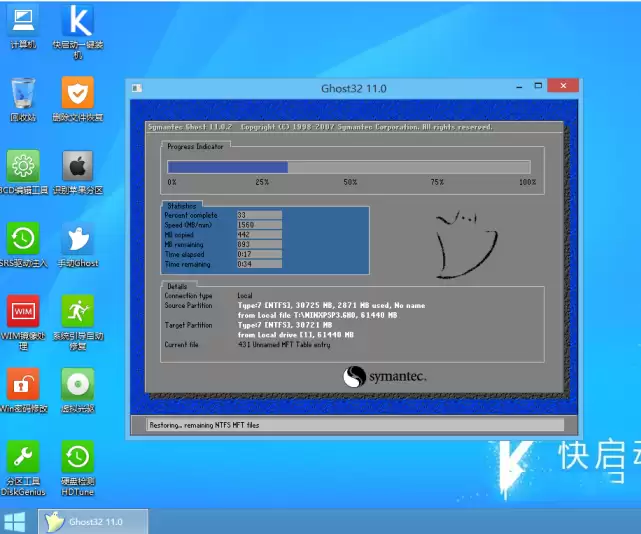Image resolution: width=641 pixels, height=534 pixels.
Task: Launch 快启动一键装机 from the desktop
Action: pyautogui.click(x=78, y=31)
